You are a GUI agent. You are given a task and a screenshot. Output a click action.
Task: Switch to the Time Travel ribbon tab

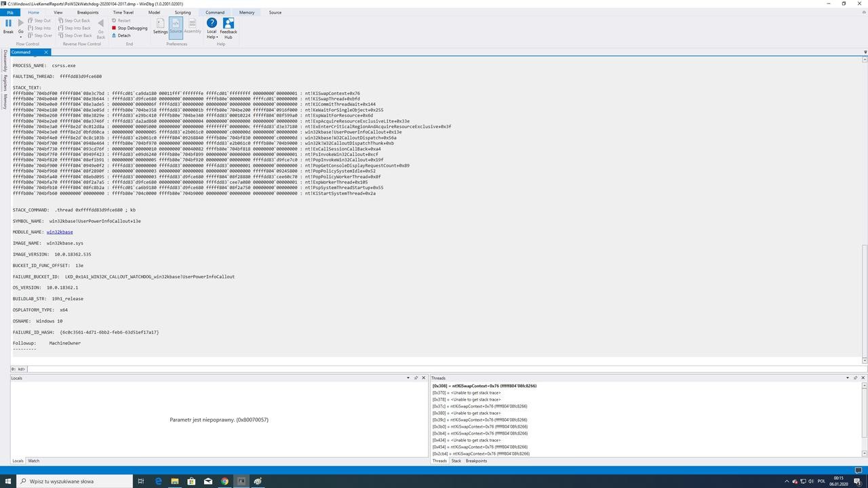click(x=123, y=12)
